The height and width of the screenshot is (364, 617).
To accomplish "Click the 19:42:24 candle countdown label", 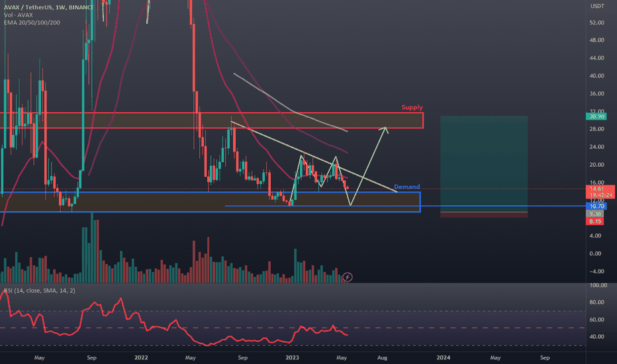I will pos(600,195).
